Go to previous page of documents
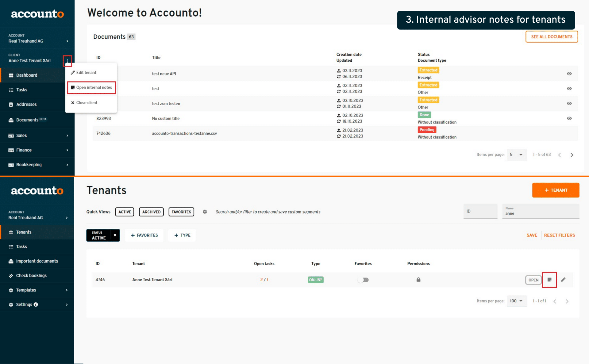Image resolution: width=589 pixels, height=364 pixels. pos(560,155)
